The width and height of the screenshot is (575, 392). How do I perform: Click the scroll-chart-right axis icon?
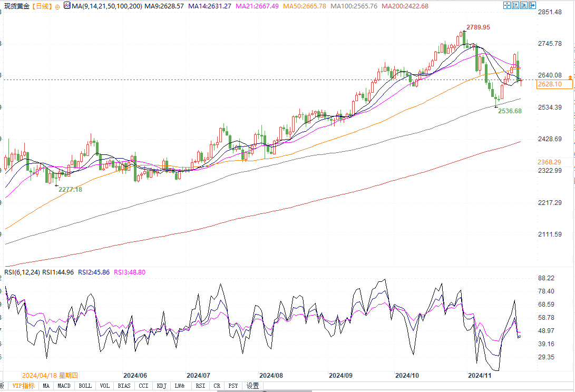coord(525,5)
